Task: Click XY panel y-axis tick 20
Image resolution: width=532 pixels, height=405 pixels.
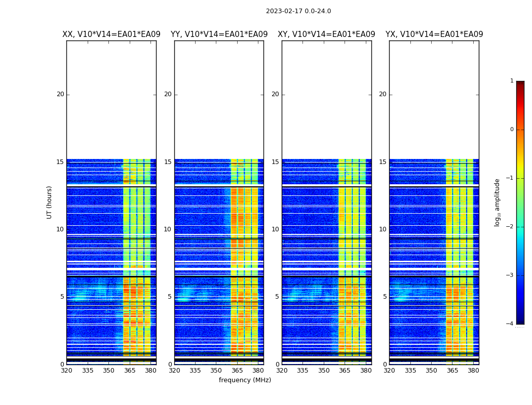Action: pyautogui.click(x=275, y=94)
